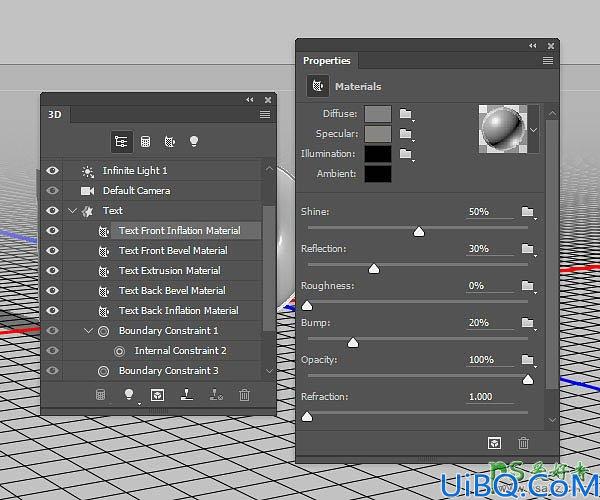Toggle visibility of Text mesh
The width and height of the screenshot is (600, 500).
[52, 210]
